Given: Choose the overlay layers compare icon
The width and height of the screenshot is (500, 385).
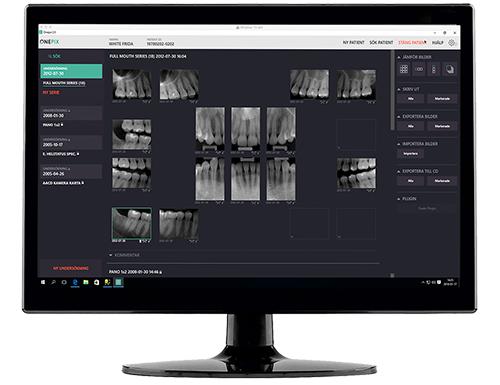Looking at the screenshot, I should pyautogui.click(x=449, y=69).
